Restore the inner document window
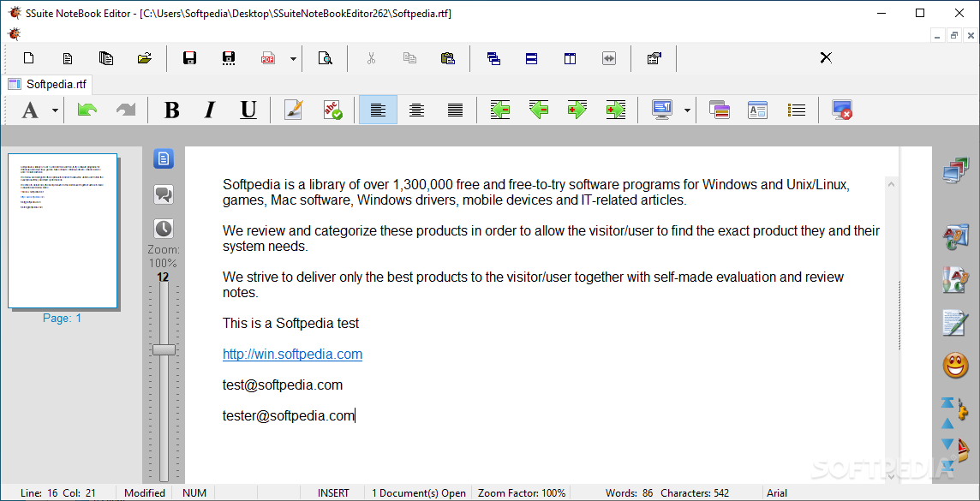 [x=953, y=36]
